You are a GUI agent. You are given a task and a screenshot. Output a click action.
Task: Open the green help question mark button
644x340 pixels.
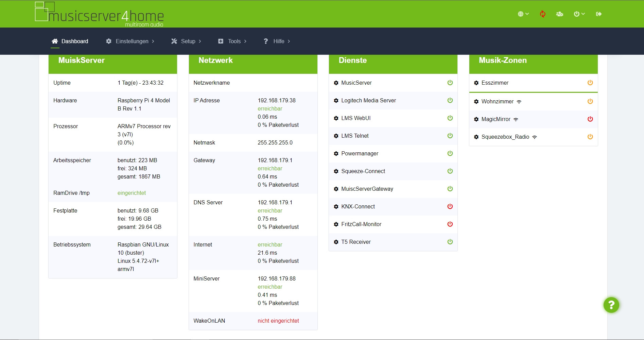tap(611, 305)
